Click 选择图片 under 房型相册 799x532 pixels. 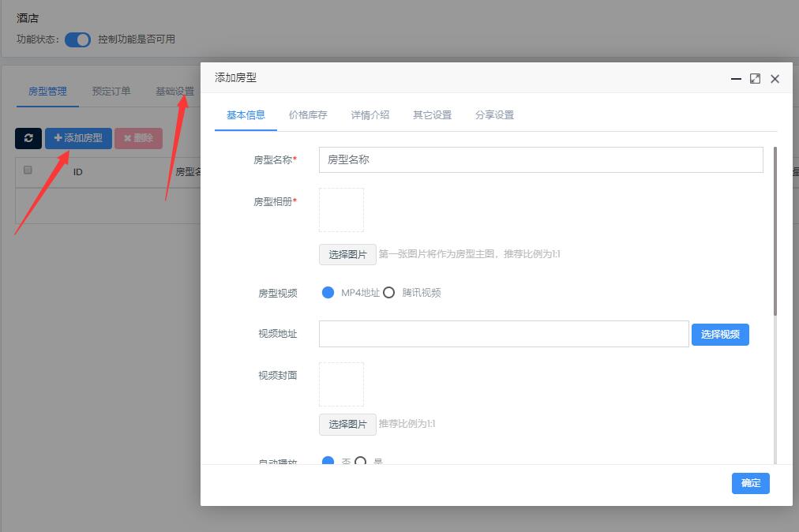pyautogui.click(x=347, y=254)
